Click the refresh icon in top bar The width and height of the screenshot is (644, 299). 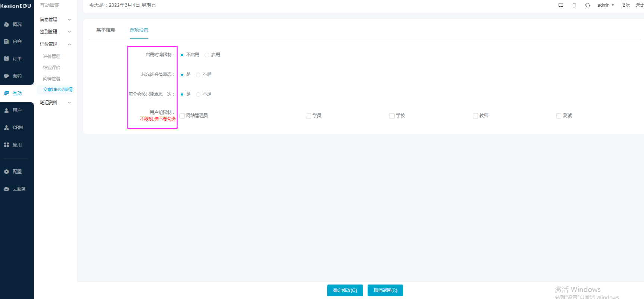point(588,5)
